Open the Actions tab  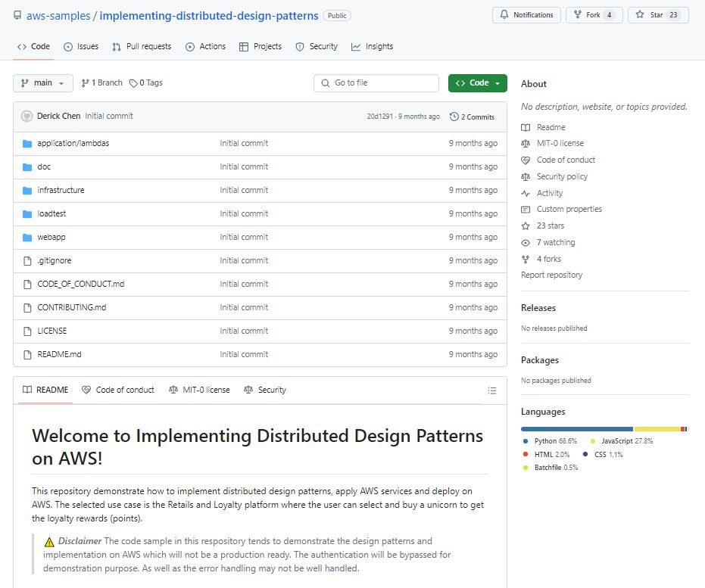205,46
